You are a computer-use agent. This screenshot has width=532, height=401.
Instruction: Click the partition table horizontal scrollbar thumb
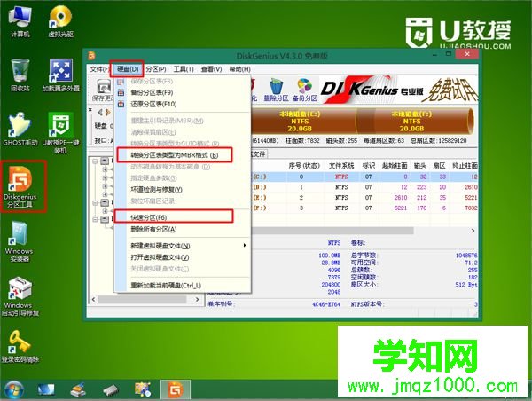(332, 231)
